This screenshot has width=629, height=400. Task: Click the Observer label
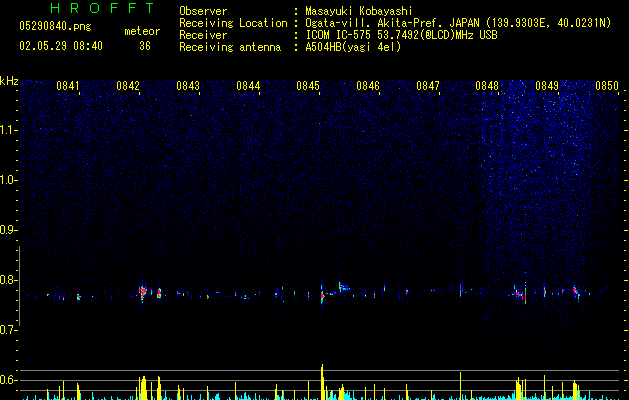click(x=203, y=11)
